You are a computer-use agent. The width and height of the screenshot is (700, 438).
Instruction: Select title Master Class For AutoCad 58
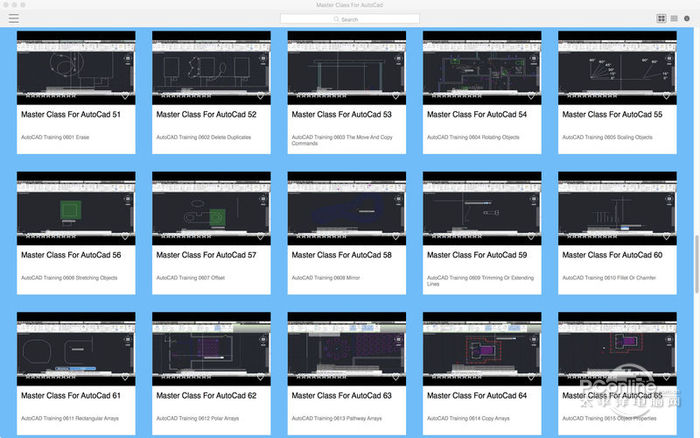point(341,255)
